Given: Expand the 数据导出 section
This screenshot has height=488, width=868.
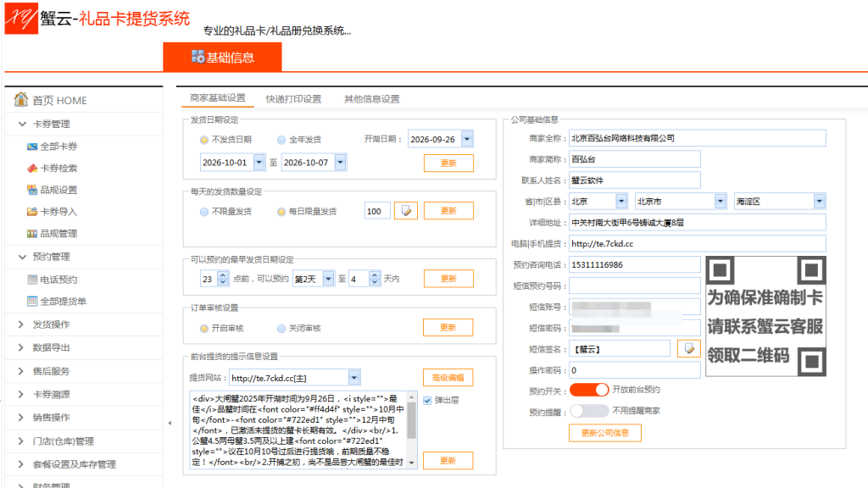Looking at the screenshot, I should tap(21, 347).
